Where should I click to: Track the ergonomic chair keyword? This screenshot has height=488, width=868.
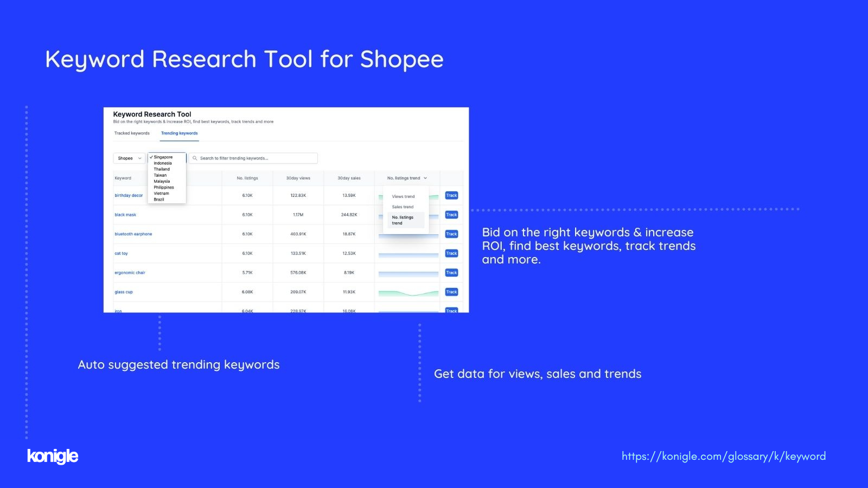coord(451,273)
